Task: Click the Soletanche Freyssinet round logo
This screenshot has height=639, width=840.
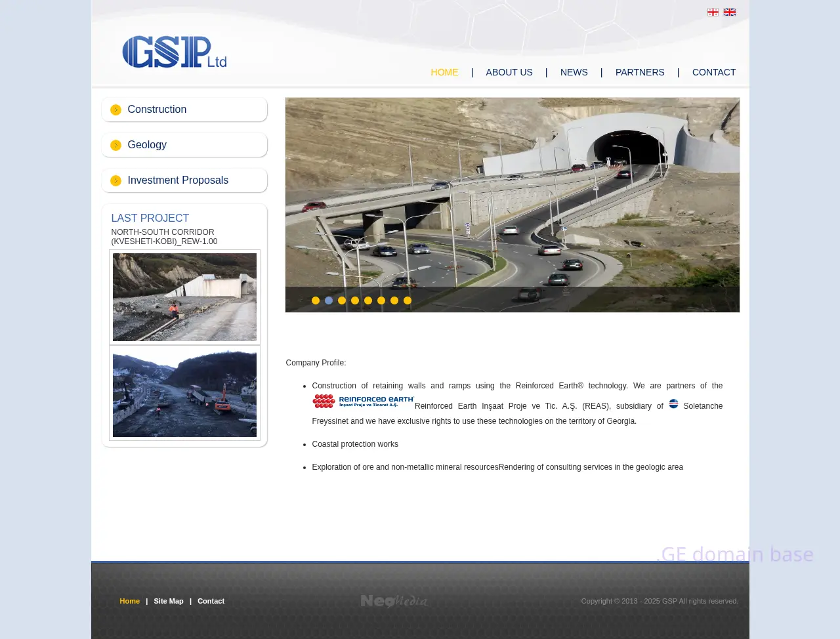Action: 673,403
